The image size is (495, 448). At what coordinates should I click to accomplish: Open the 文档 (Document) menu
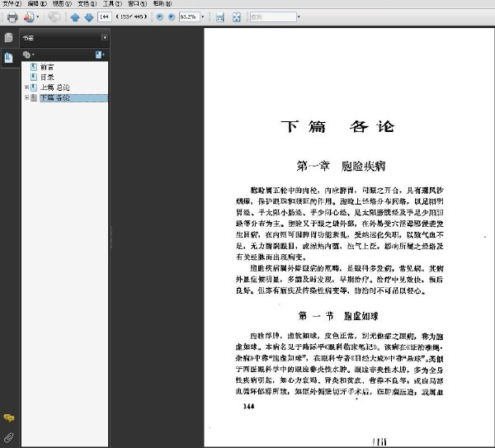(x=87, y=4)
